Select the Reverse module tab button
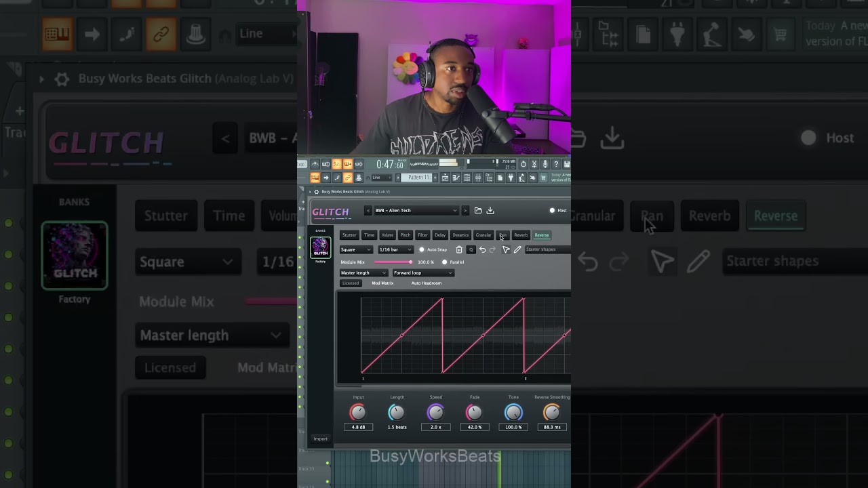 point(542,235)
